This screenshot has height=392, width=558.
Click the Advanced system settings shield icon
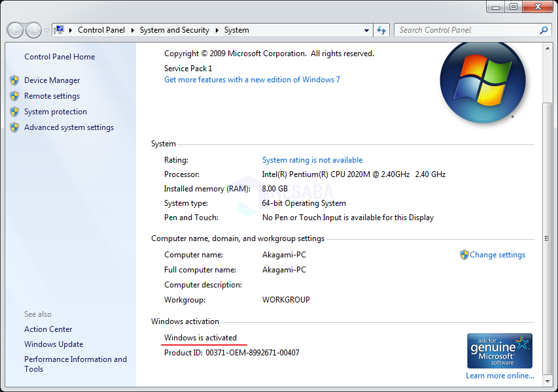(14, 127)
